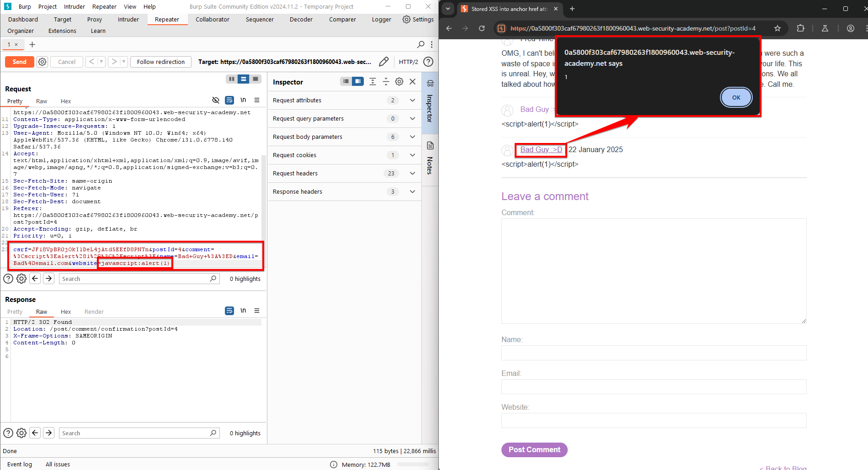Toggle request newline \n display
Viewport: 868px width, 470px height.
click(x=243, y=100)
